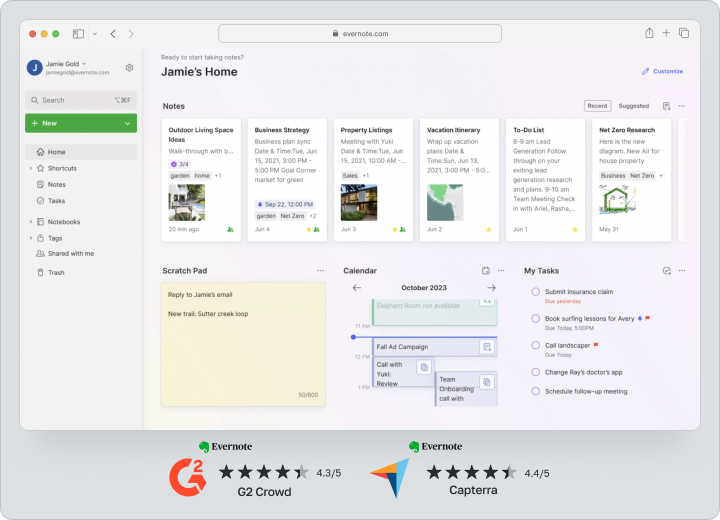Open browser sidebar dropdown chevron

click(95, 34)
